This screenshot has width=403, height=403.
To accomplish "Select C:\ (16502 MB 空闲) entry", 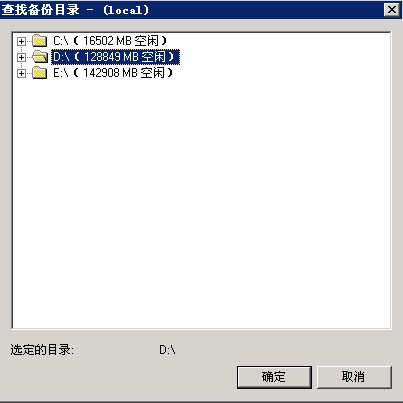I will tap(110, 41).
